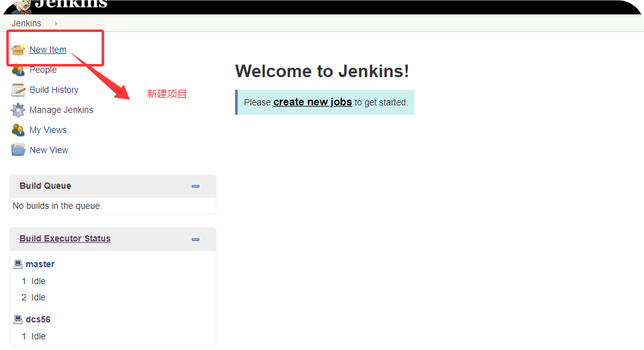This screenshot has width=644, height=350.
Task: Open the master node link
Action: (x=40, y=264)
